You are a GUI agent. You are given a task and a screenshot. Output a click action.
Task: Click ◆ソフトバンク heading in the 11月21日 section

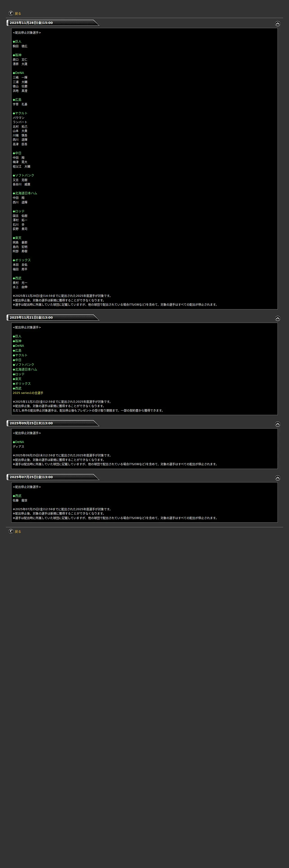[24, 365]
